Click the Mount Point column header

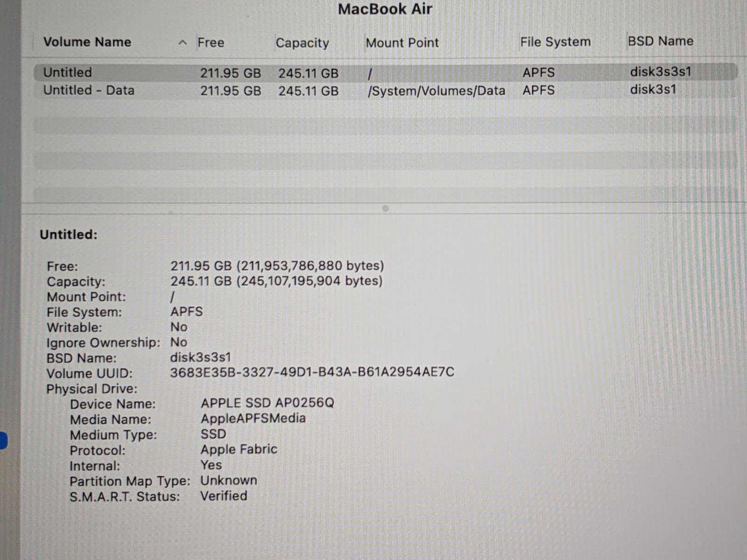click(402, 43)
